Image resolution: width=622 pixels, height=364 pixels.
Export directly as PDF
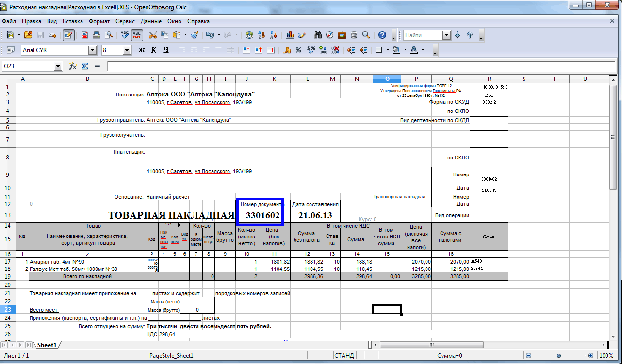[84, 35]
